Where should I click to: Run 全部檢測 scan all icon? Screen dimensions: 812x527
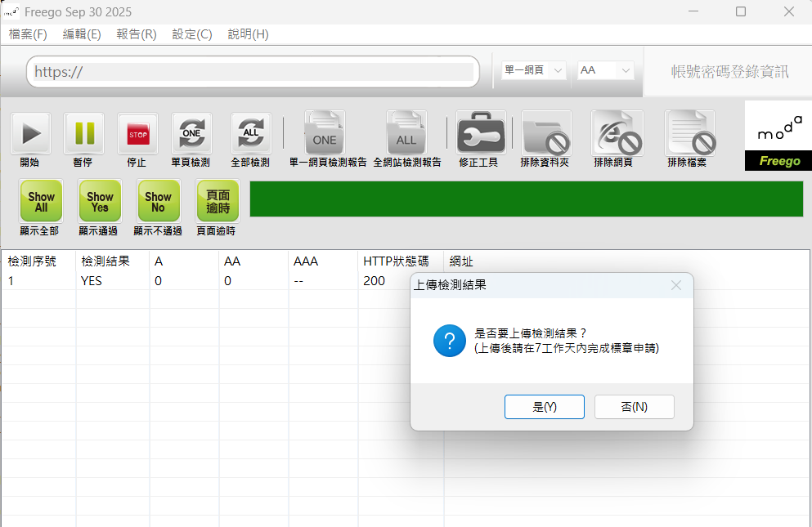(x=250, y=133)
